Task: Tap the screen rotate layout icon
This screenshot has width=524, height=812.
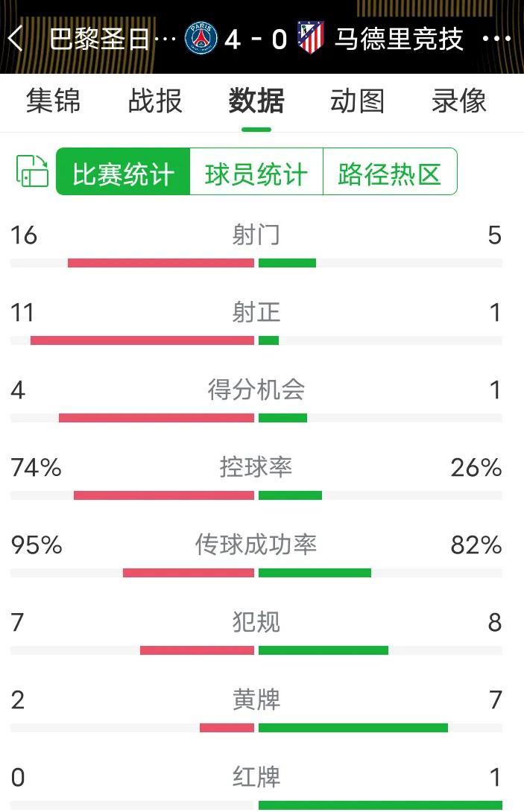Action: (32, 171)
